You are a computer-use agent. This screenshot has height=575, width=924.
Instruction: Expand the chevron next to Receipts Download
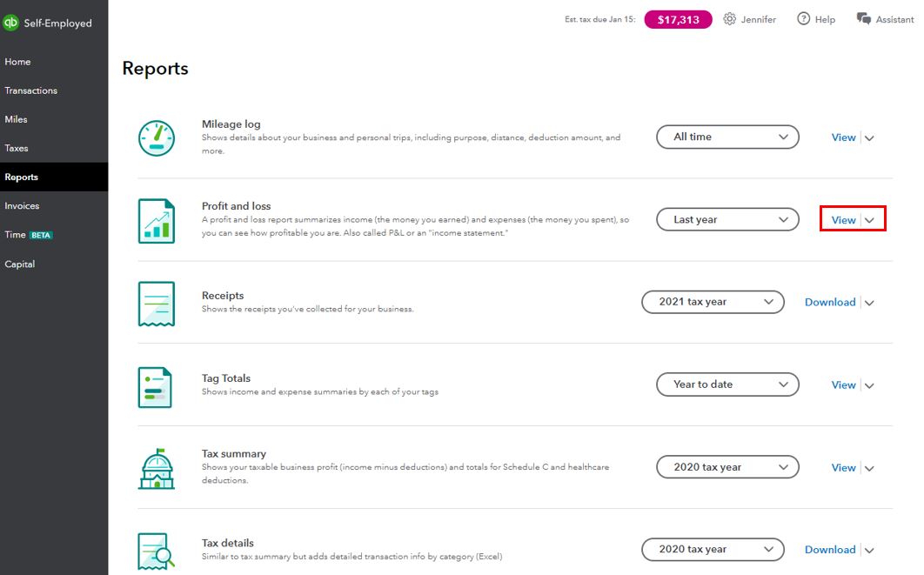pyautogui.click(x=869, y=303)
